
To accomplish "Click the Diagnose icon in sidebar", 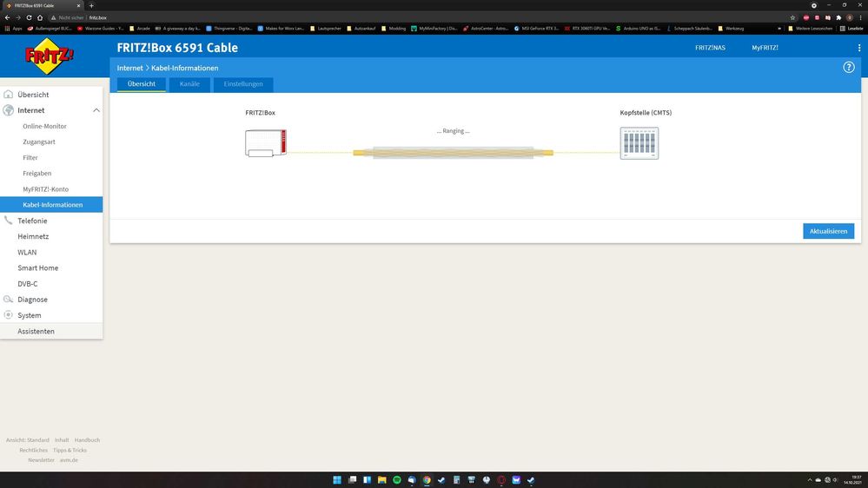I will [x=9, y=300].
